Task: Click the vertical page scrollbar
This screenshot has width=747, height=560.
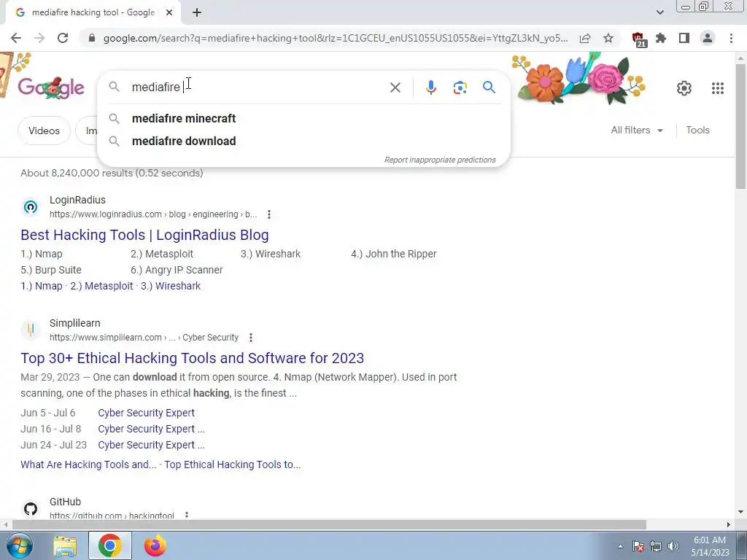Action: [x=740, y=125]
